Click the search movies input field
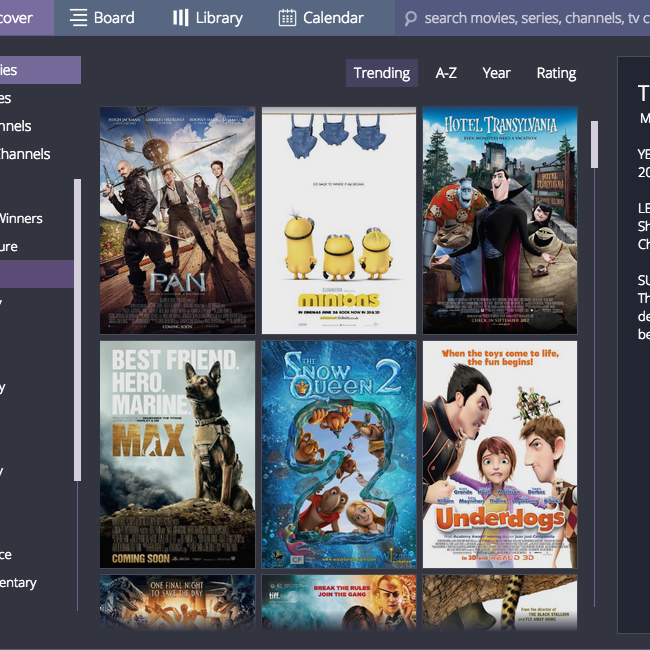 coord(522,18)
